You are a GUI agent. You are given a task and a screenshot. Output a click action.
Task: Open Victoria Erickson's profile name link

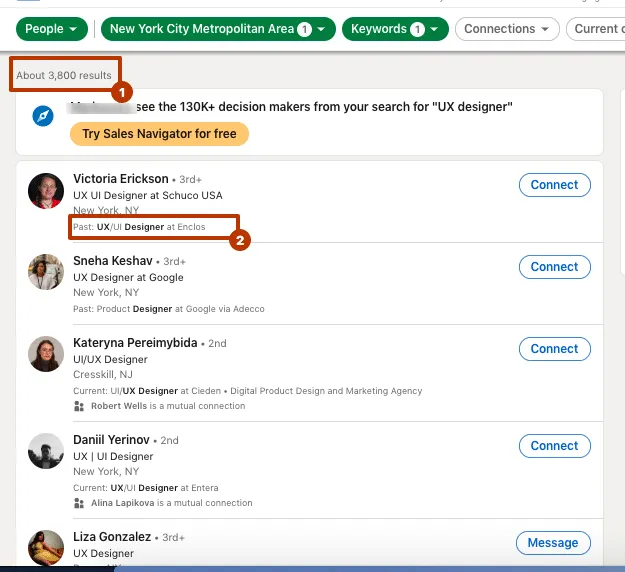coord(121,179)
